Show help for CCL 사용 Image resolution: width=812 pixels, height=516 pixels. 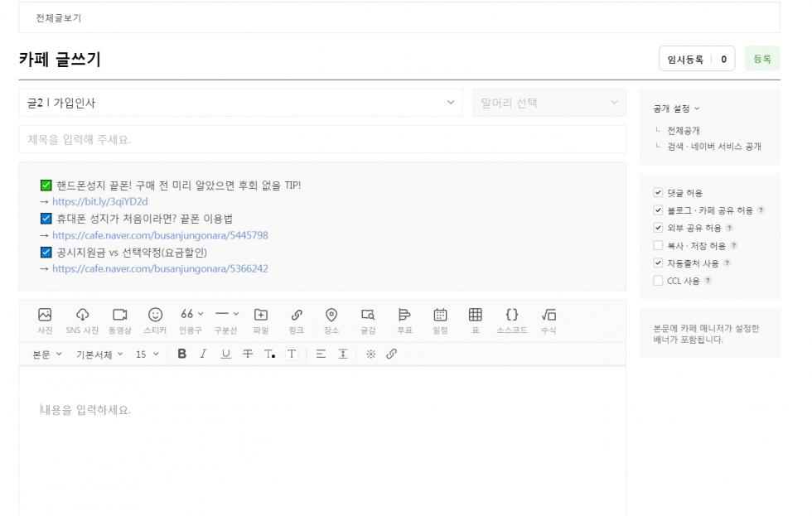pyautogui.click(x=708, y=281)
